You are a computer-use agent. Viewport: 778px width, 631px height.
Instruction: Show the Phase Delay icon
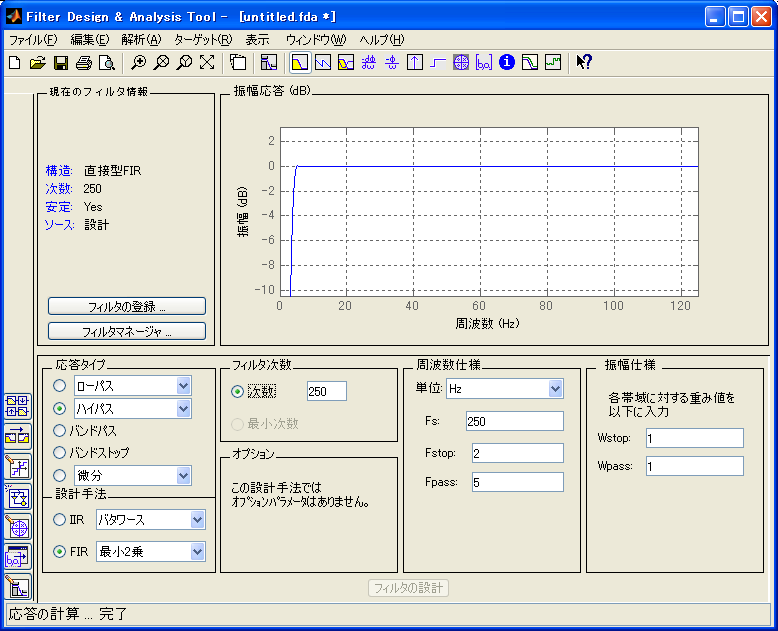click(392, 63)
